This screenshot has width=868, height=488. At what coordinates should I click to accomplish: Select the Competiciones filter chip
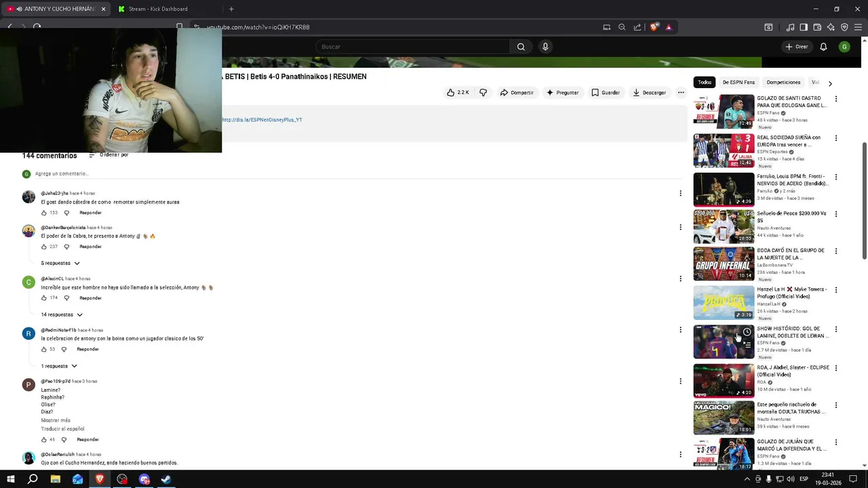click(783, 83)
